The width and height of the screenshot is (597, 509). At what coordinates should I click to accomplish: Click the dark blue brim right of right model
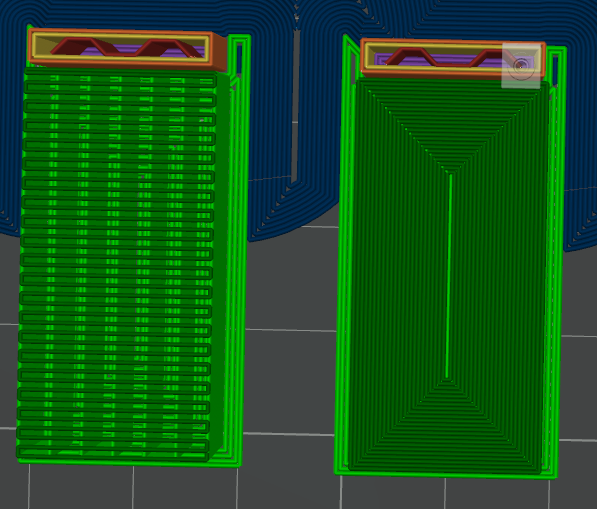point(581,152)
